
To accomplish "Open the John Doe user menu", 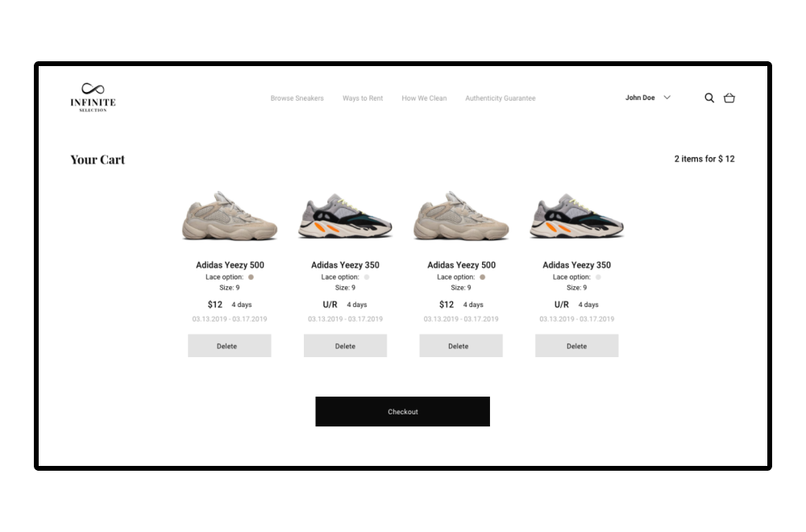I will tap(640, 98).
